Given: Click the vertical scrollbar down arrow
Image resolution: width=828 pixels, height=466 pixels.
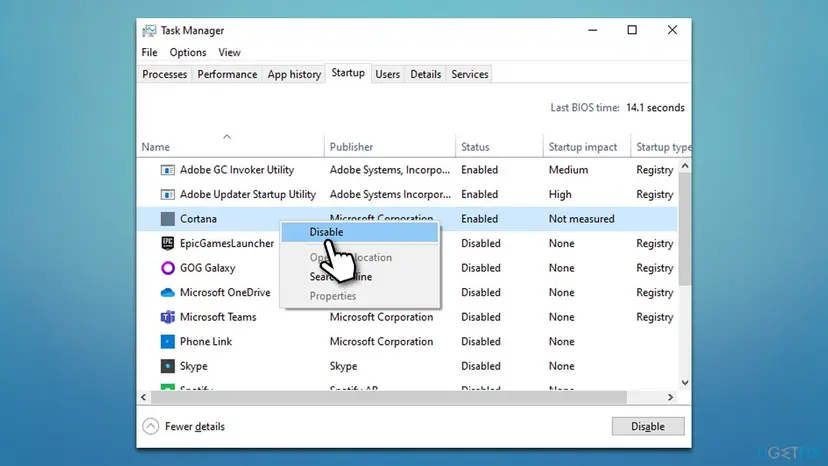Looking at the screenshot, I should [x=685, y=383].
